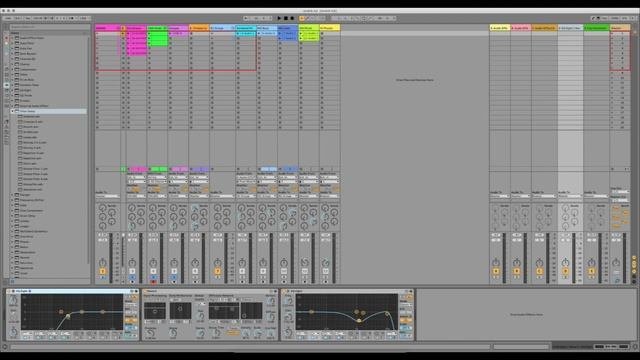Screen dimensions: 640x360
Task: Launch the clip on the green track
Action: click(149, 34)
